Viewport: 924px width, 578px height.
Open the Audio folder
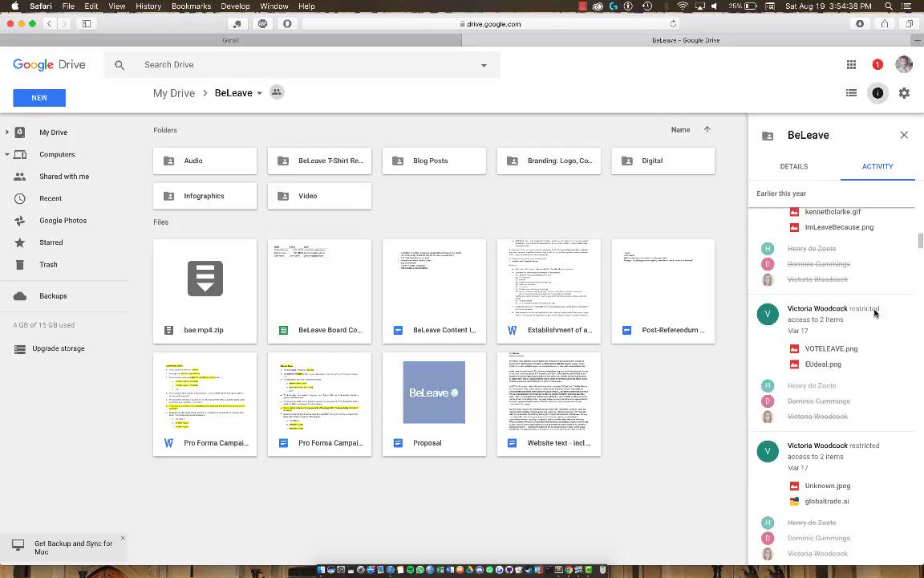pyautogui.click(x=205, y=161)
